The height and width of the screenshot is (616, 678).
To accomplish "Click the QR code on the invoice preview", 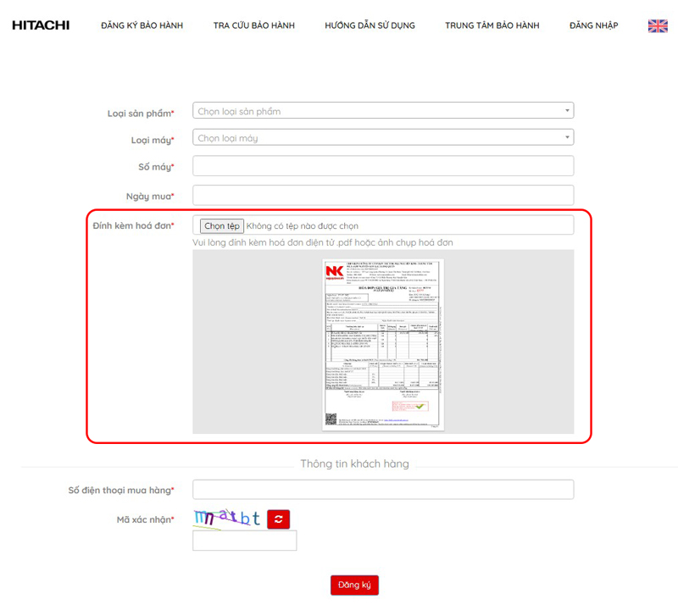I will [331, 419].
